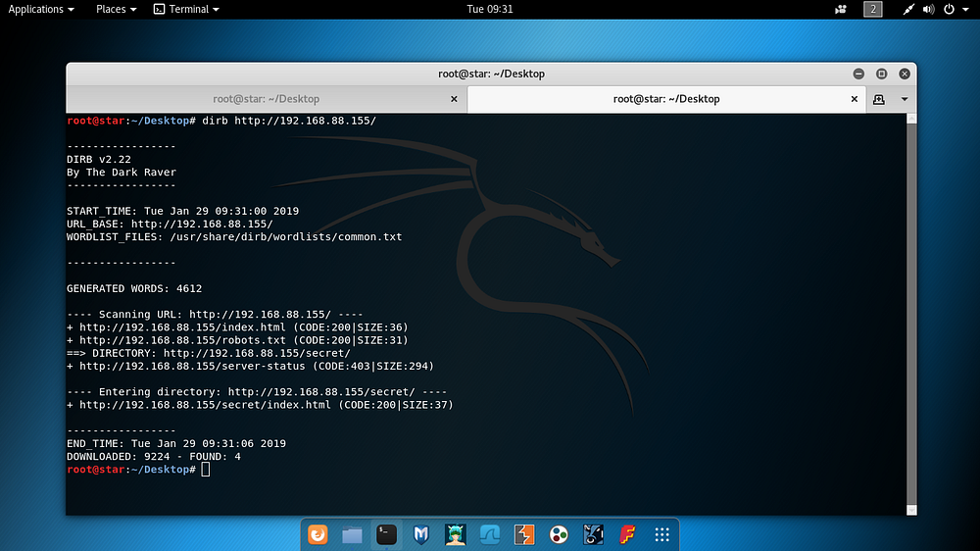Screen dimensions: 980x551
Task: Click the terminal vertical scrollbar
Action: 911,314
